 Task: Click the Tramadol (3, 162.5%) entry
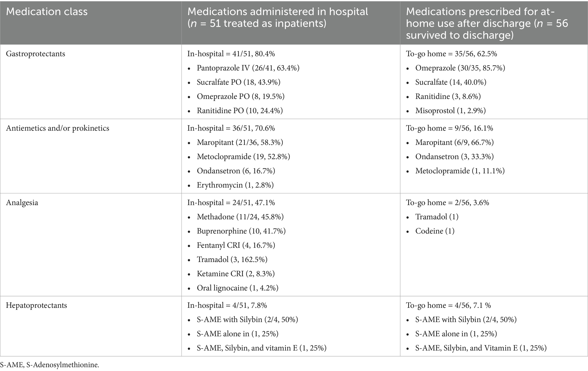coord(232,260)
